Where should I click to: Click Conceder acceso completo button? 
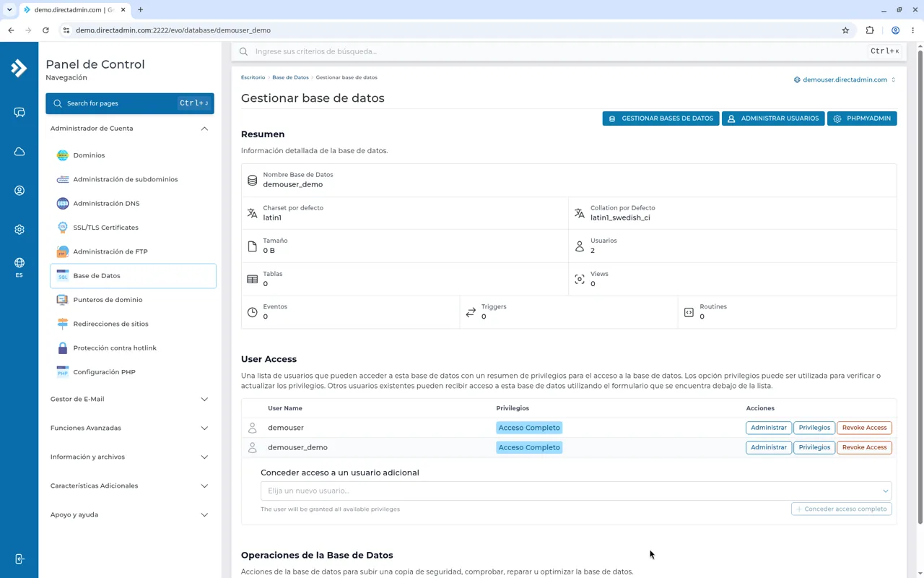(x=841, y=509)
